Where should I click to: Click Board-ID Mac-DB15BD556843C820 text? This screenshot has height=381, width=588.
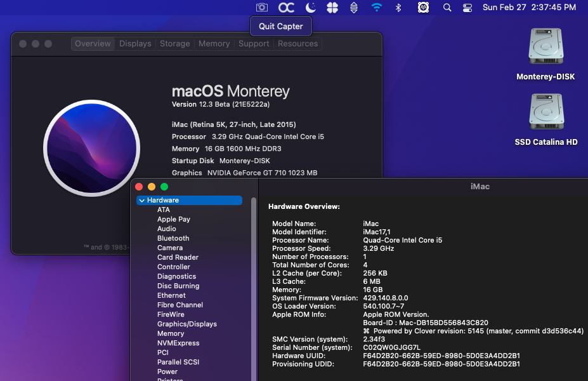(x=425, y=323)
